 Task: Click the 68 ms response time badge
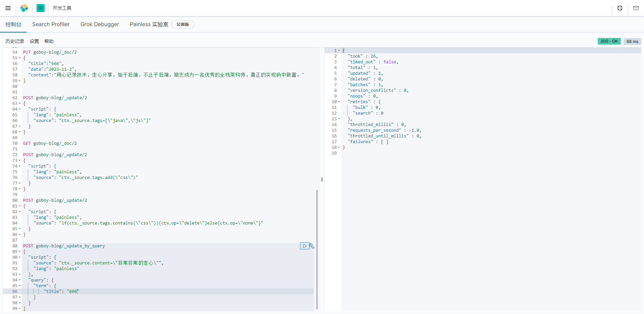point(632,41)
